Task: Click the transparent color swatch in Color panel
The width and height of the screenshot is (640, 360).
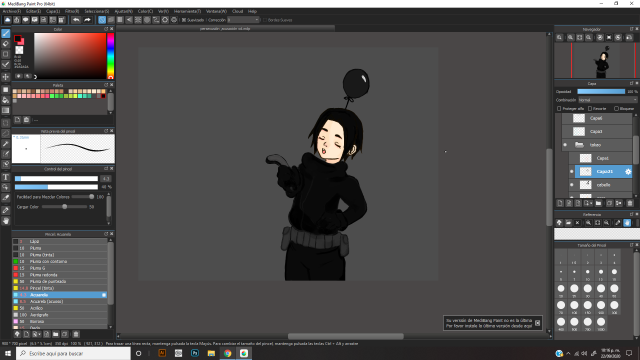Action: tap(19, 50)
